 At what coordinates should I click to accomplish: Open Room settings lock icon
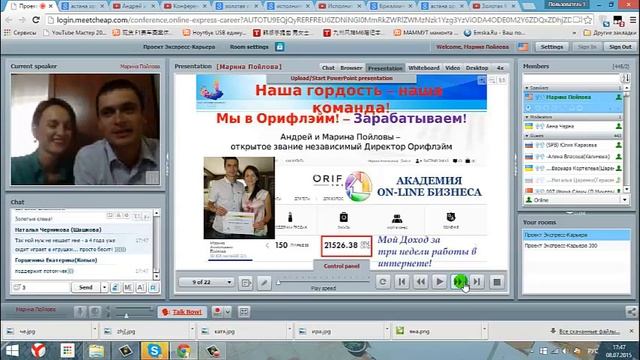tap(280, 47)
